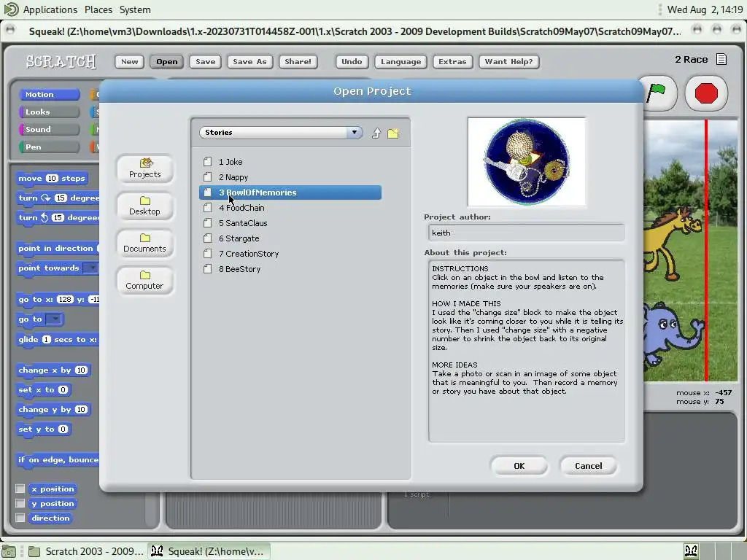This screenshot has width=747, height=560.
Task: Select the Pen blocks category
Action: pyautogui.click(x=49, y=147)
